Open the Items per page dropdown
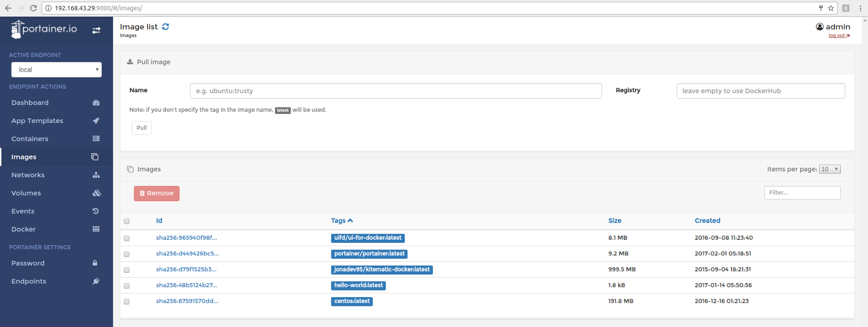This screenshot has width=868, height=327. pyautogui.click(x=829, y=169)
